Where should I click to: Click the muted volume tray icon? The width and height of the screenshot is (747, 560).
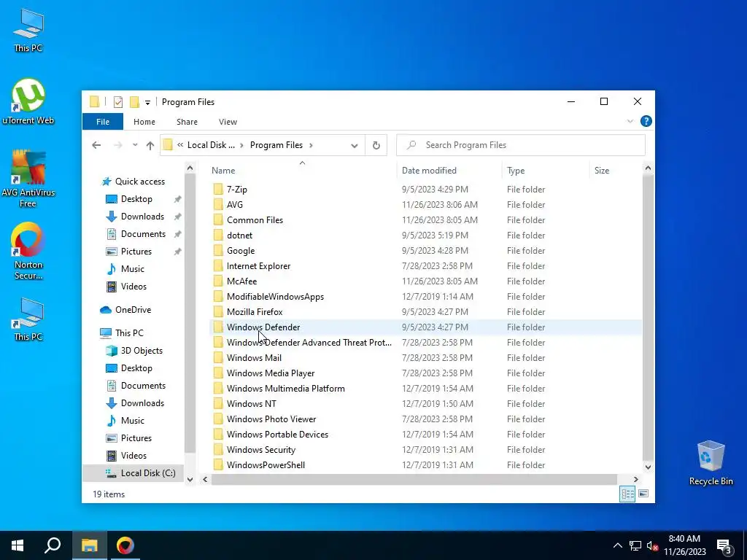click(652, 545)
